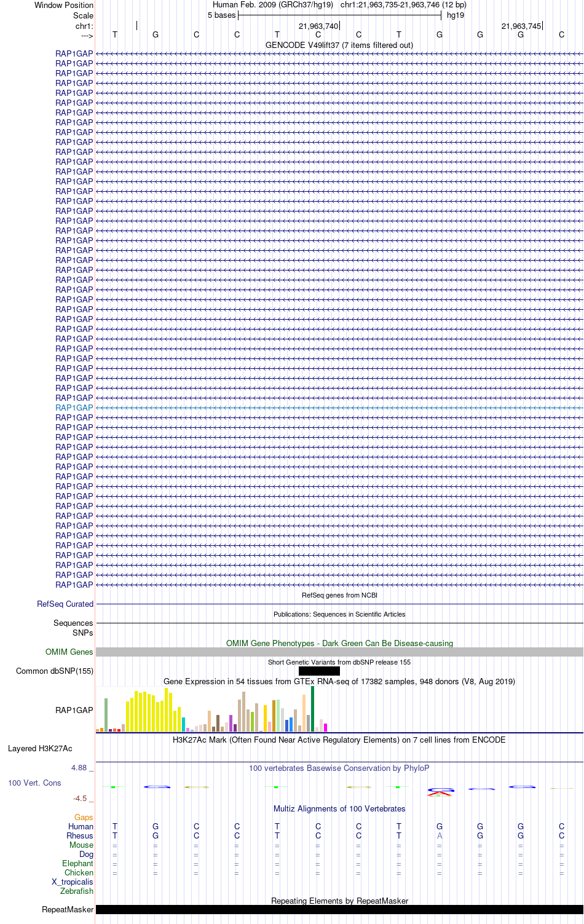Viewport: 584px width, 924px height.
Task: Click the '--->' strand direction arrow label
Action: point(87,35)
